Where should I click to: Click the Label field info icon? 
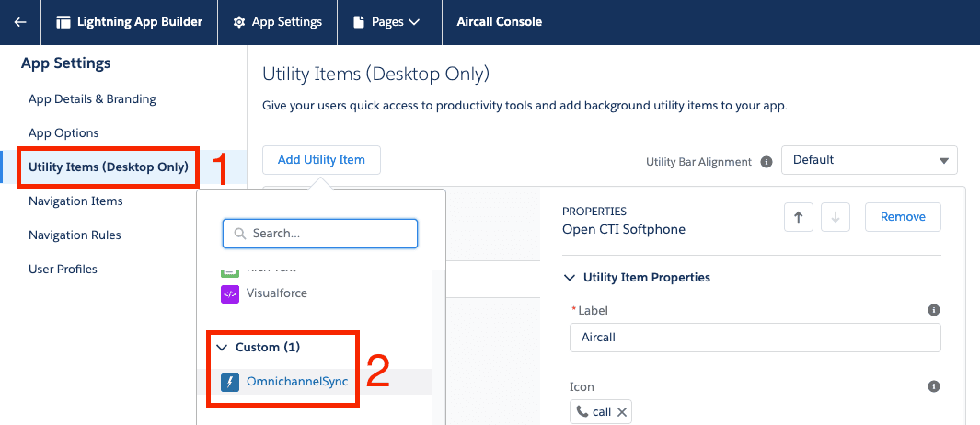click(933, 311)
